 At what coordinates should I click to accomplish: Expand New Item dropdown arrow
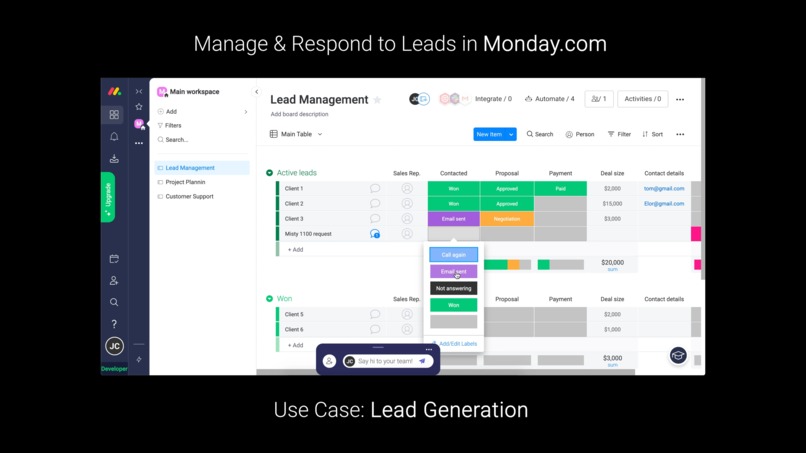tap(511, 134)
